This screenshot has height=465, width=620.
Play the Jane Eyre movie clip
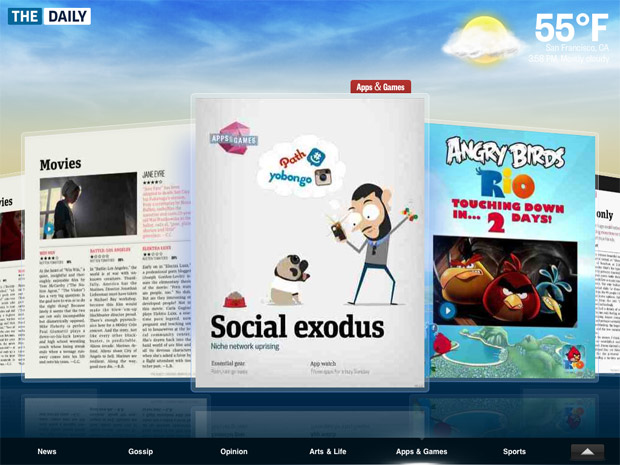click(49, 229)
